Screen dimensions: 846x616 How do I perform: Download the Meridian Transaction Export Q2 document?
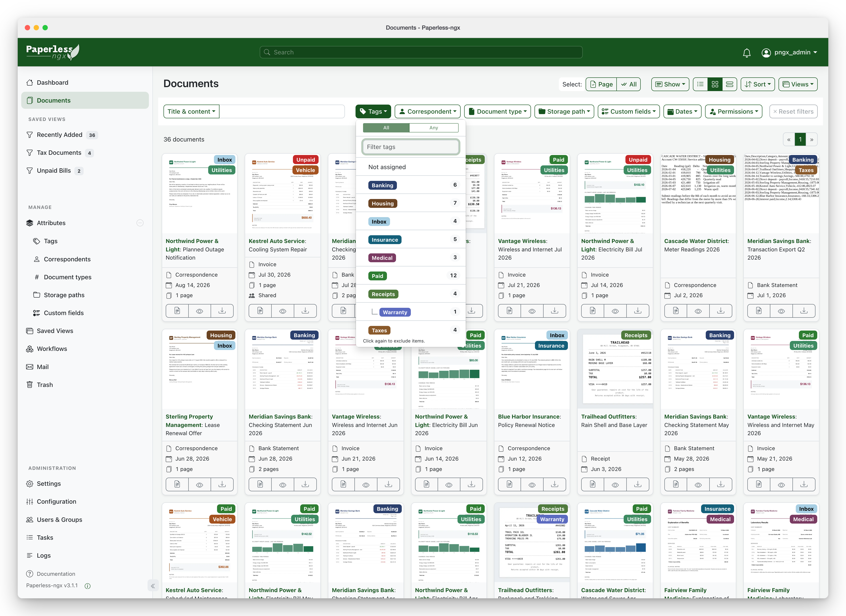(x=804, y=311)
